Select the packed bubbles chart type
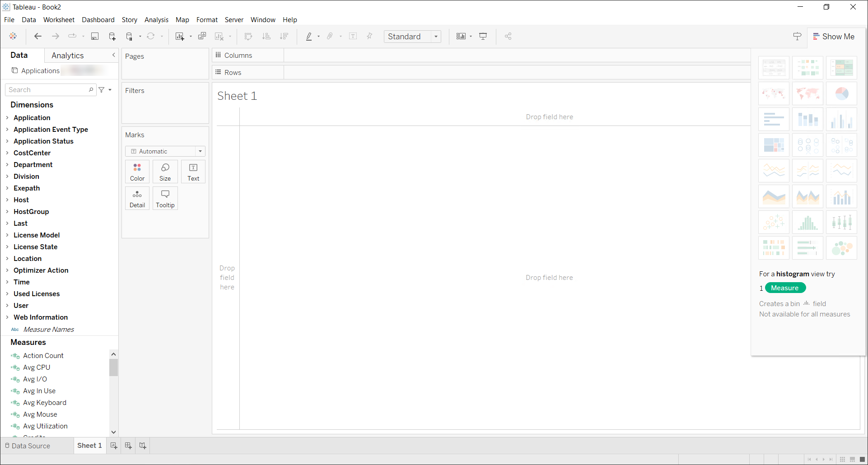 841,247
